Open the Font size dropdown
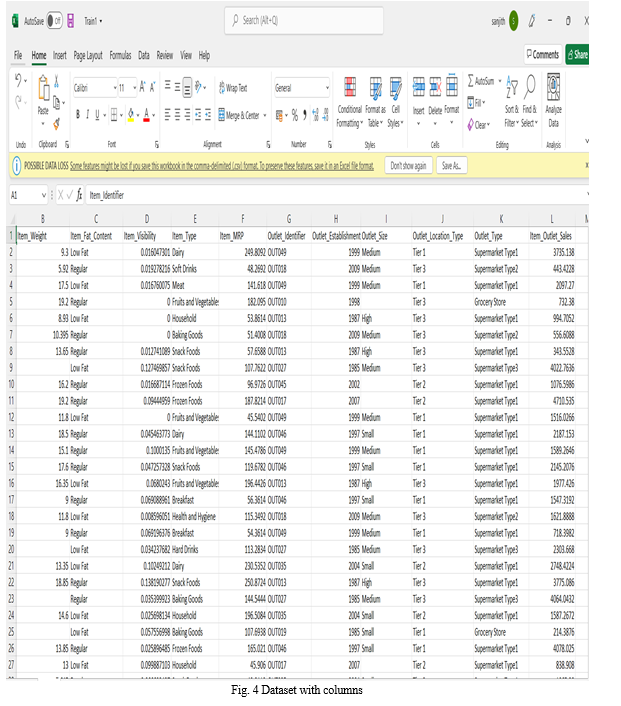Viewport: 621px width, 706px height. click(x=135, y=88)
